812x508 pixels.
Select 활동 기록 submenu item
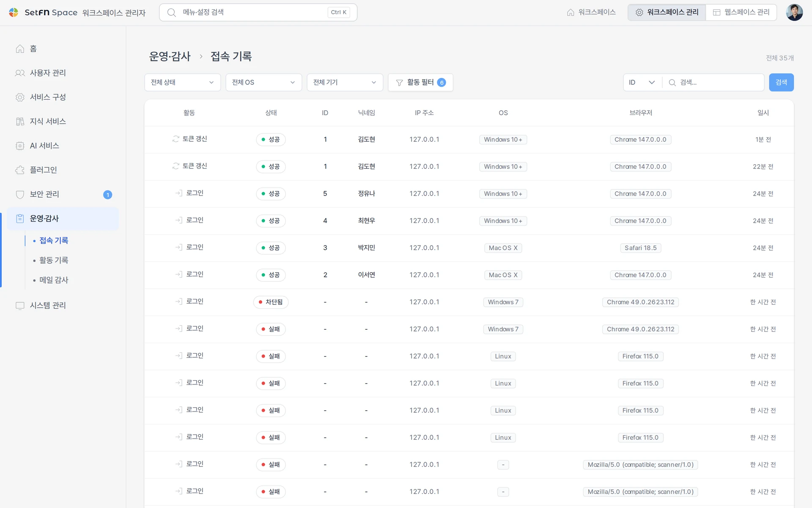[x=54, y=260]
